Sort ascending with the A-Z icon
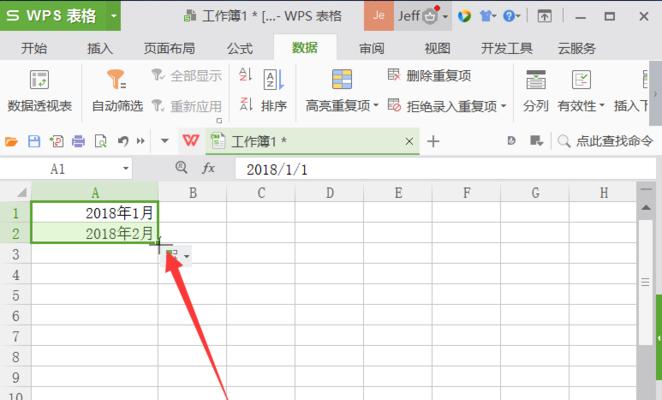The height and width of the screenshot is (400, 662). (x=245, y=75)
